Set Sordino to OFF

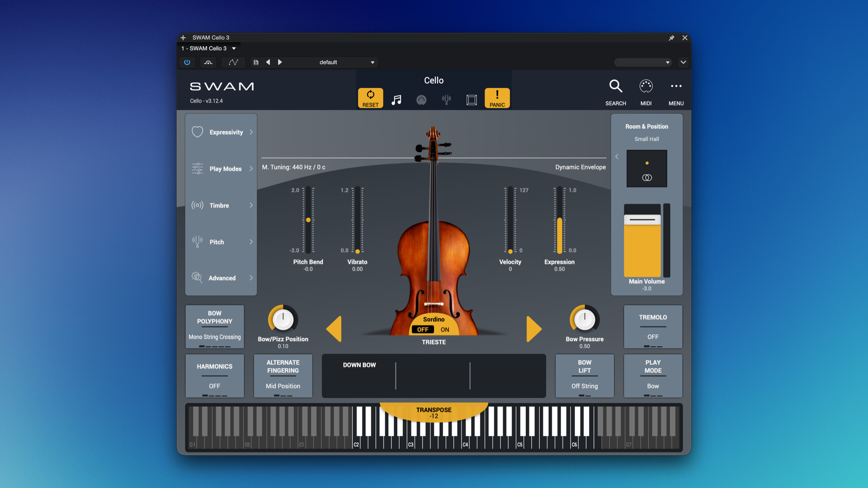tap(423, 329)
